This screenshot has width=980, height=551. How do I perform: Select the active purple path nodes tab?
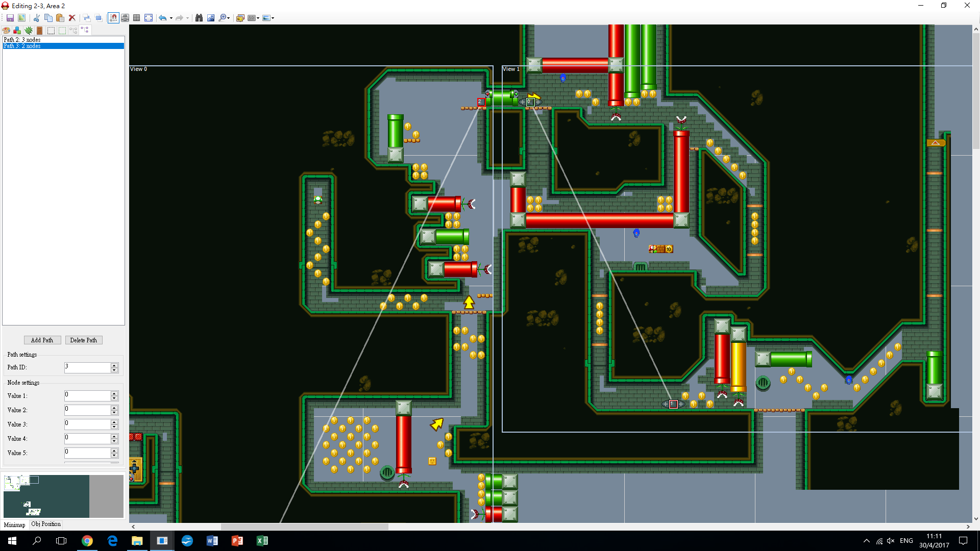click(85, 30)
